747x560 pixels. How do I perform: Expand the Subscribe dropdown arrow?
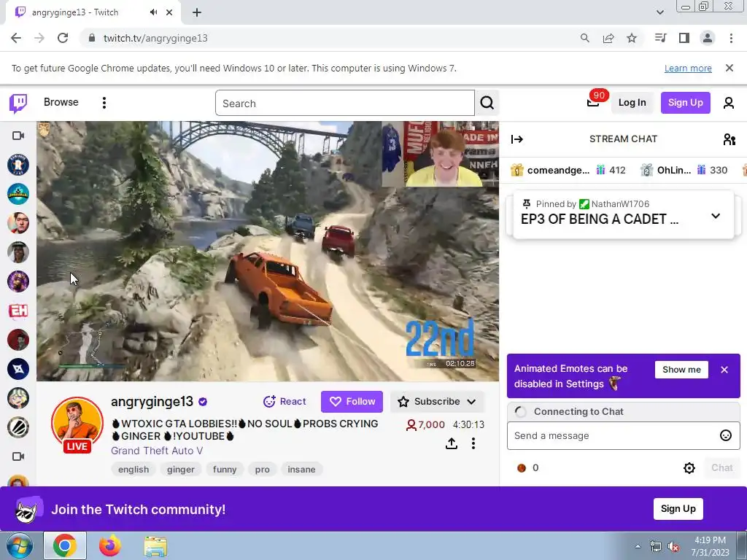click(x=472, y=402)
